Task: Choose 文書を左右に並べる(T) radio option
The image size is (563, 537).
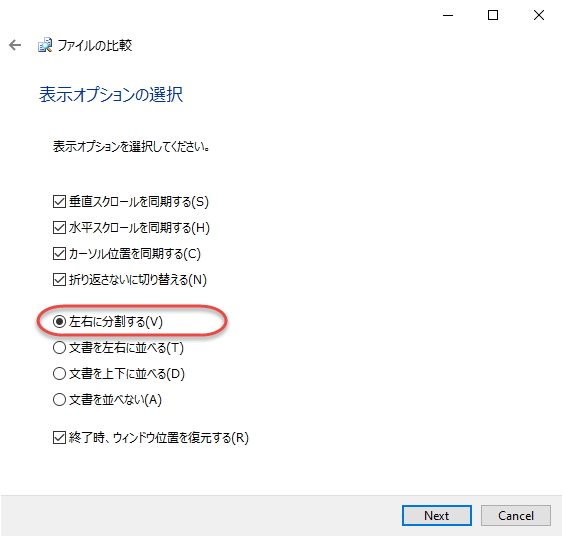Action: [59, 348]
